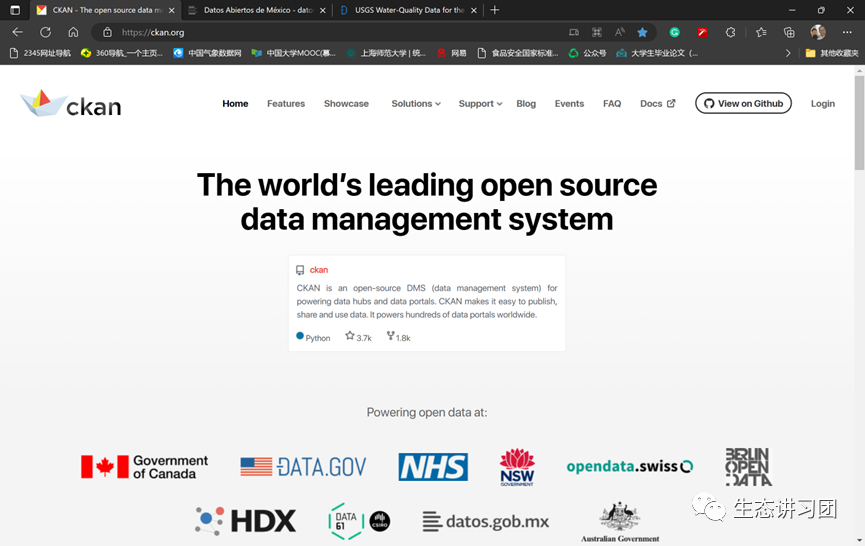Click the HDX logo
Image resolution: width=865 pixels, height=546 pixels.
point(245,521)
